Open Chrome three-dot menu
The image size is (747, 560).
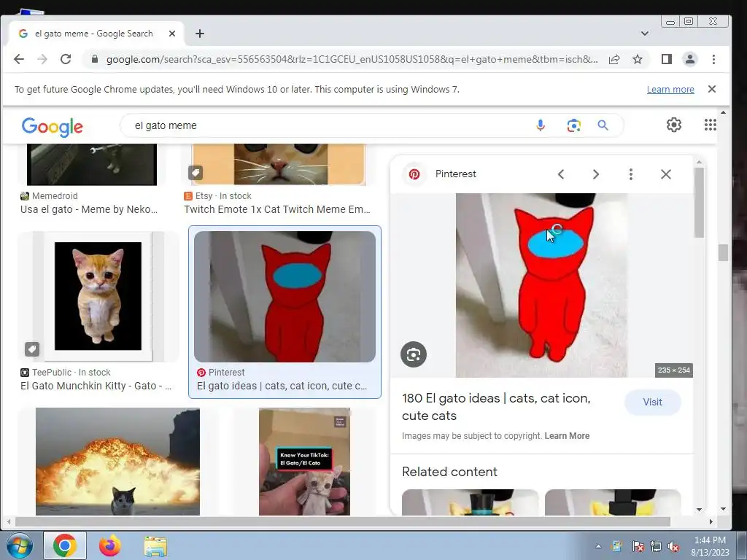tap(713, 59)
